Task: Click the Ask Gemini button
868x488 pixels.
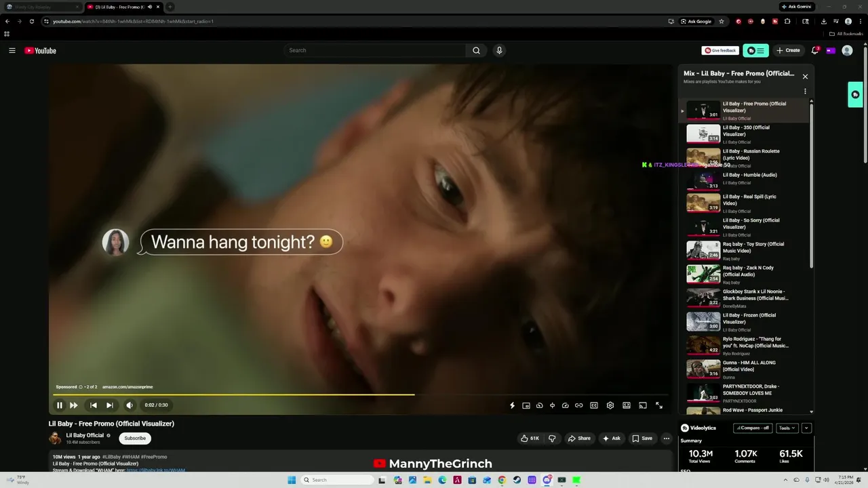Action: (x=796, y=7)
